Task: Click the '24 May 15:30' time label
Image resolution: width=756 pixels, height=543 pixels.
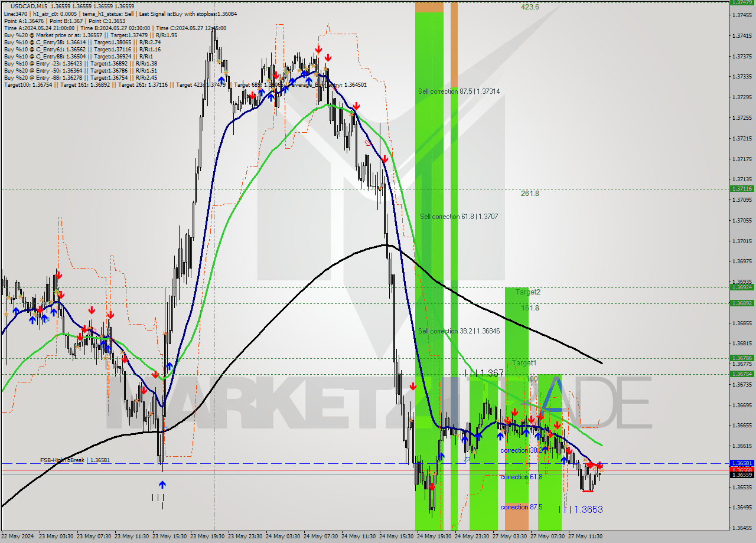Action: pyautogui.click(x=396, y=537)
